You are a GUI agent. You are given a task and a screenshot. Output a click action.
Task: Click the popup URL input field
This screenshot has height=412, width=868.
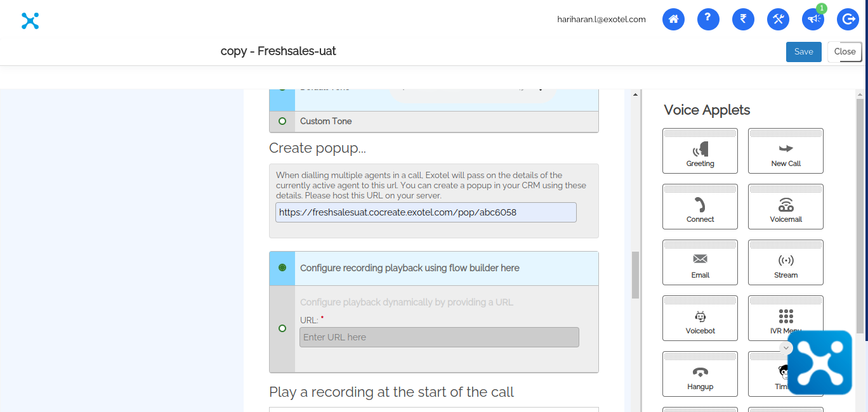(426, 212)
